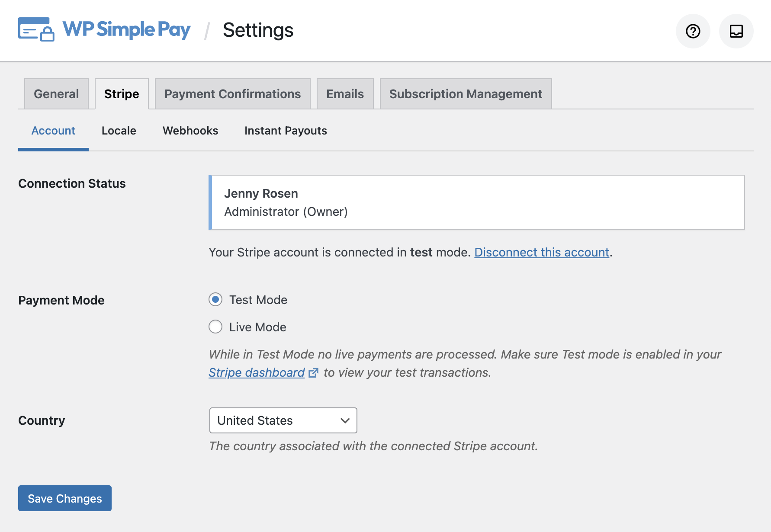This screenshot has height=532, width=771.
Task: Go to the Instant Payouts sub-tab
Action: tap(286, 131)
